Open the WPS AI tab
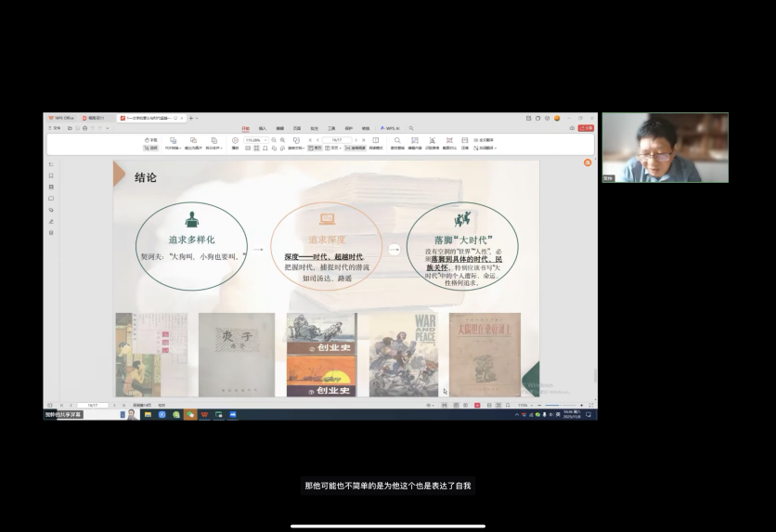 [x=390, y=128]
